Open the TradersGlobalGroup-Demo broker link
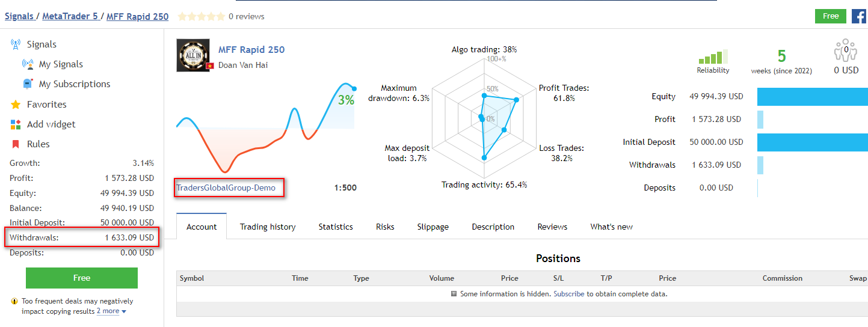Viewport: 868px width, 327px height. 226,188
